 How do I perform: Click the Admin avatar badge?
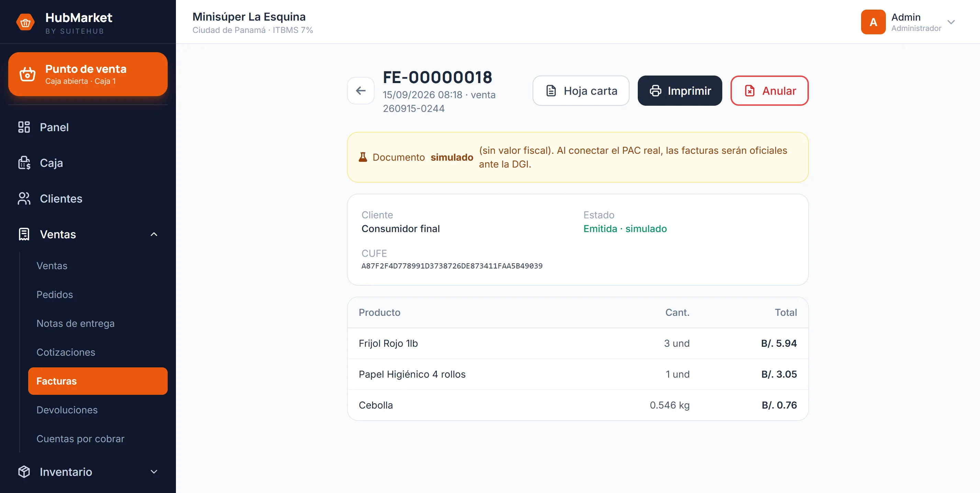[x=873, y=22]
